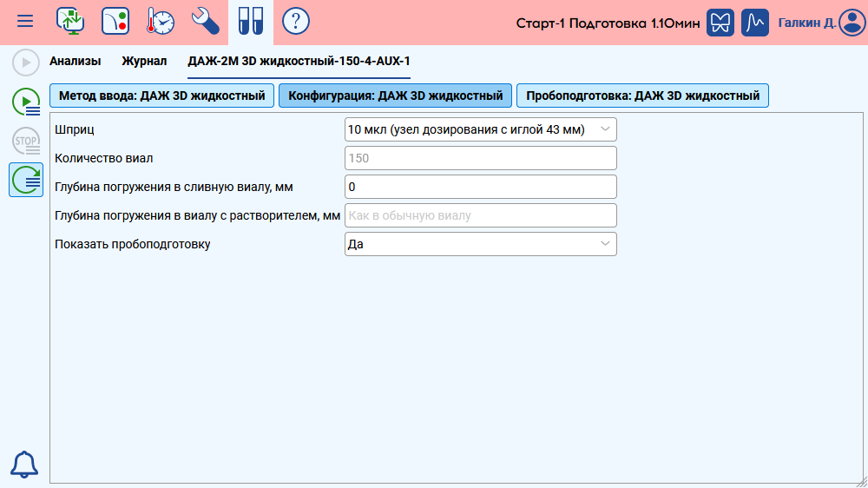The width and height of the screenshot is (868, 488).
Task: Switch to the Анализы tab
Action: tap(75, 62)
